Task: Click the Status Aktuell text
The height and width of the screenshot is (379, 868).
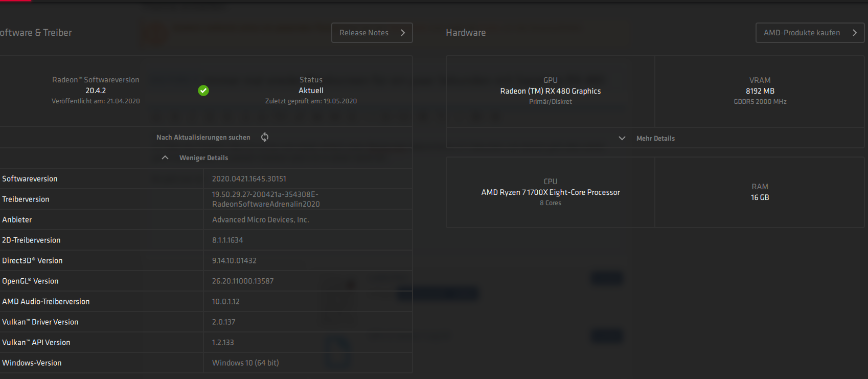Action: [x=311, y=91]
